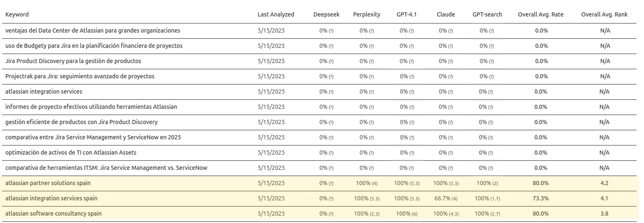Click Claude (?) icon in 'comparativa de herramientas ITSM' row
The width and height of the screenshot is (644, 223).
pyautogui.click(x=450, y=168)
